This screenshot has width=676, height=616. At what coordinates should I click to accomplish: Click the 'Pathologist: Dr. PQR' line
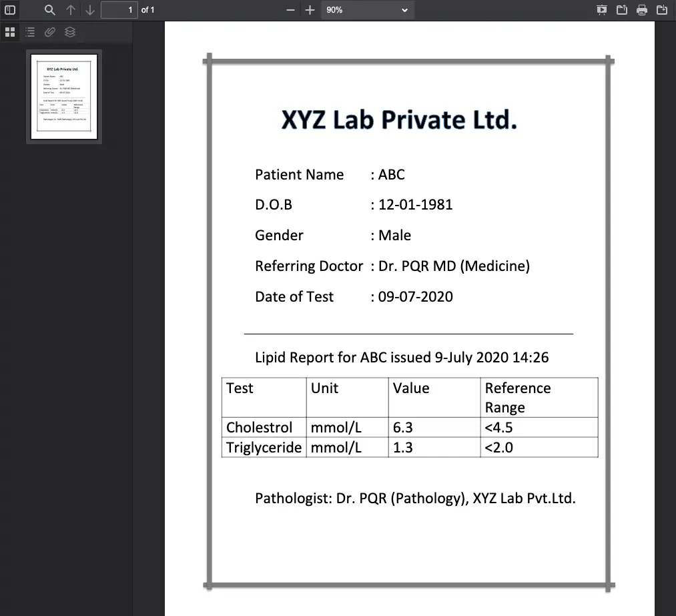click(x=415, y=499)
